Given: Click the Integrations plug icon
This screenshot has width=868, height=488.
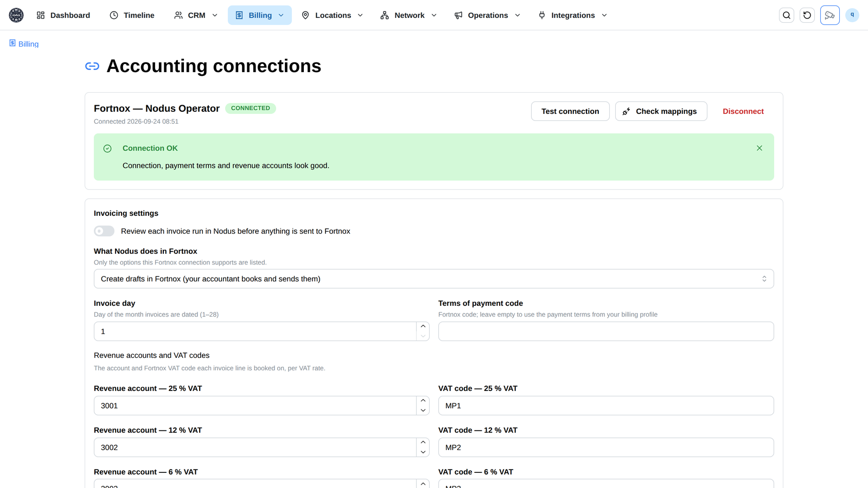Looking at the screenshot, I should [x=542, y=15].
